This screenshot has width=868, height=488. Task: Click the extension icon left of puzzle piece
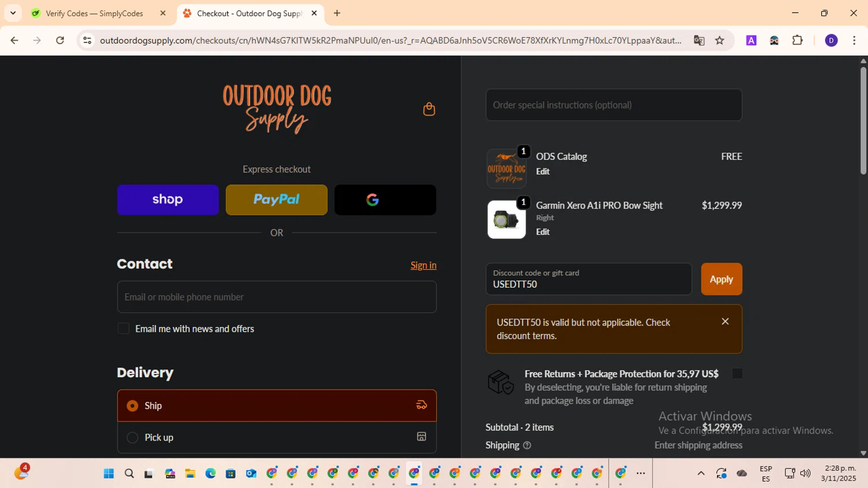point(774,41)
